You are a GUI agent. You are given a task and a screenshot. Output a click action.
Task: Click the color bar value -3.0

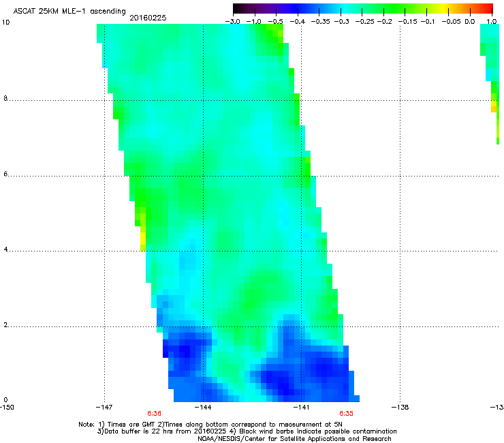tap(232, 22)
